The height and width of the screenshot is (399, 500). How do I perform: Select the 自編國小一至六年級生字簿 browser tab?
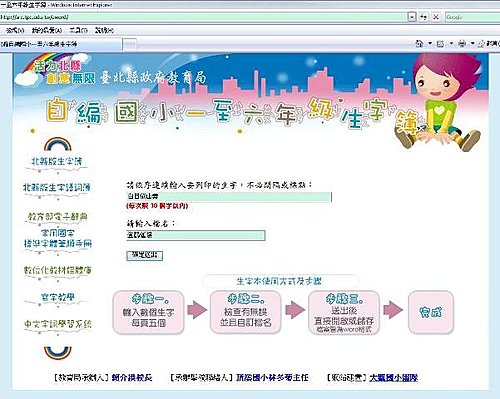click(61, 44)
